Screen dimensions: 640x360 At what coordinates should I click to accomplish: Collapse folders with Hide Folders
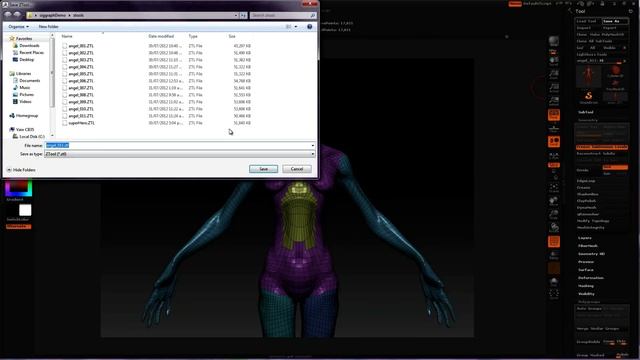(x=21, y=170)
